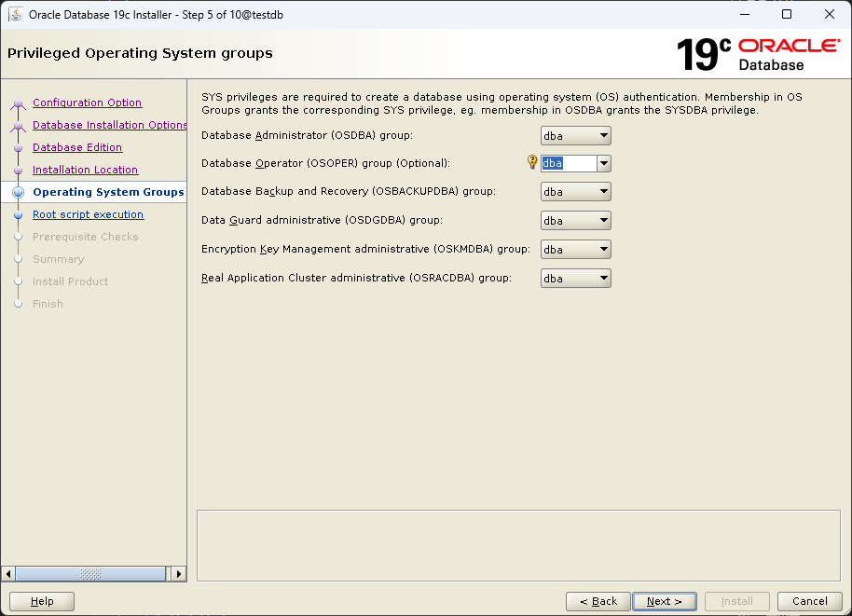The width and height of the screenshot is (852, 616).
Task: Open the OSOPER group dropdown arrow
Action: pyautogui.click(x=604, y=163)
